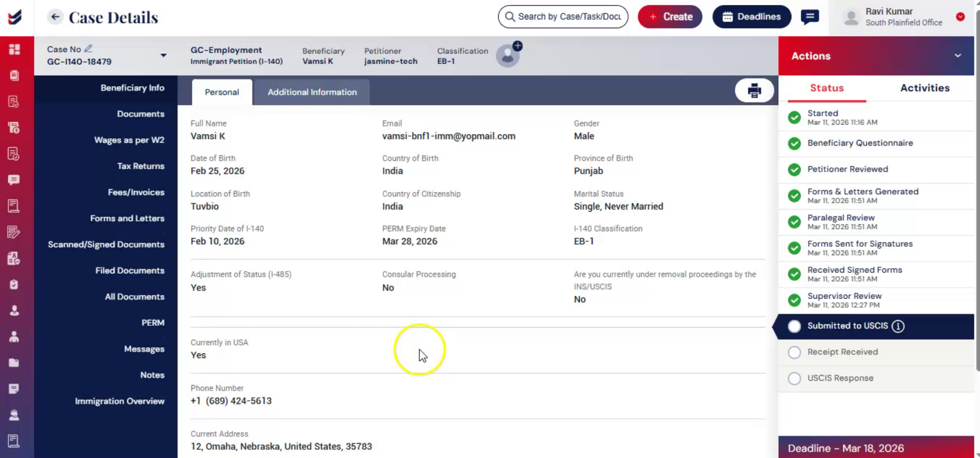
Task: Open the ID document with shield sidebar icon
Action: point(14,258)
